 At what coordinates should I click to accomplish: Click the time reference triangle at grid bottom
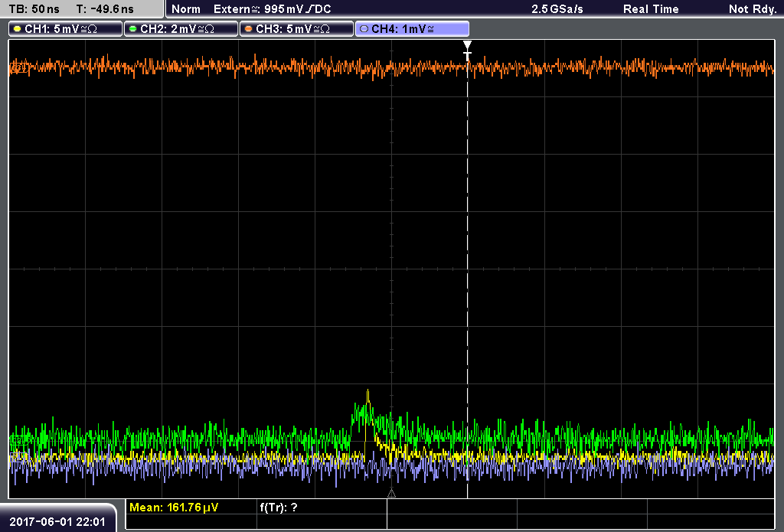coord(391,494)
